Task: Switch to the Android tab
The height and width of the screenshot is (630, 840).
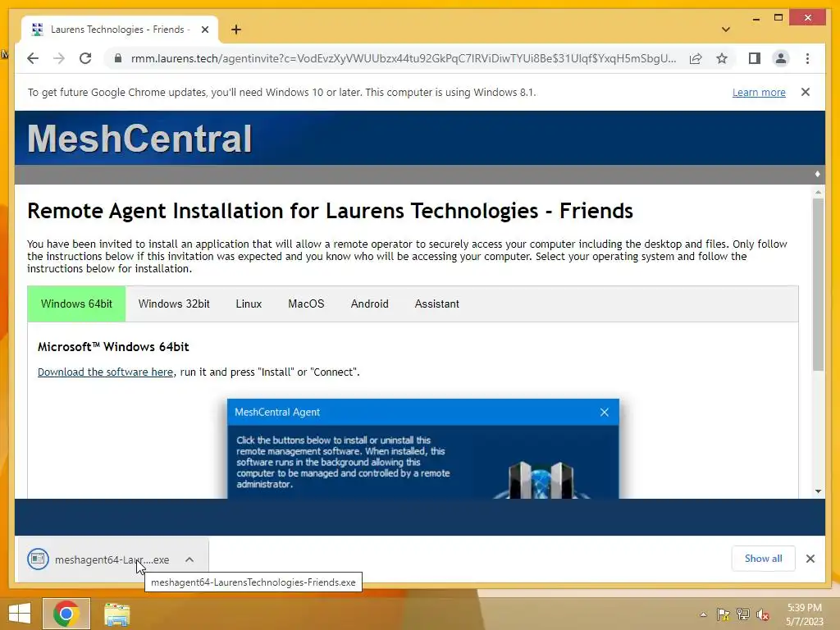Action: click(370, 304)
